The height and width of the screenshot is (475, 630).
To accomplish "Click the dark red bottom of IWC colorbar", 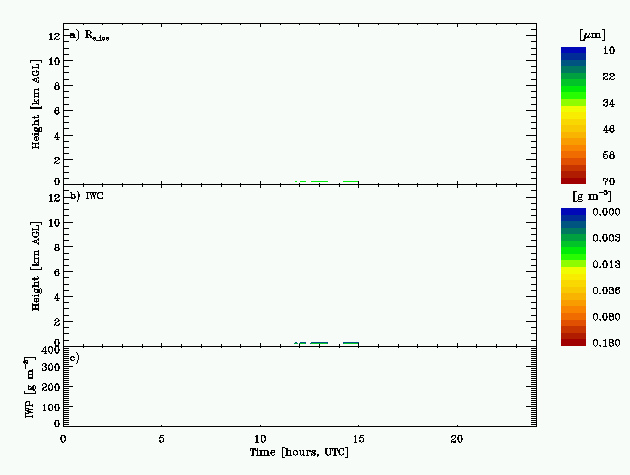I will (573, 342).
